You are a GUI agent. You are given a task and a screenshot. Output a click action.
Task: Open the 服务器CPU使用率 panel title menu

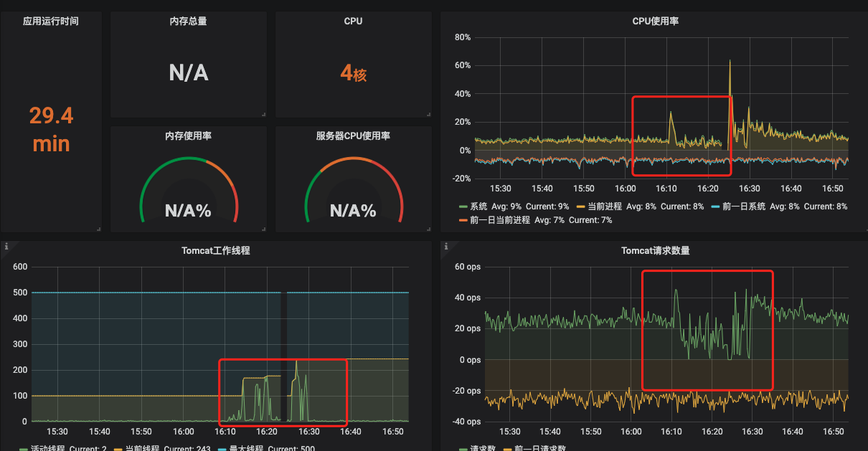coord(354,136)
